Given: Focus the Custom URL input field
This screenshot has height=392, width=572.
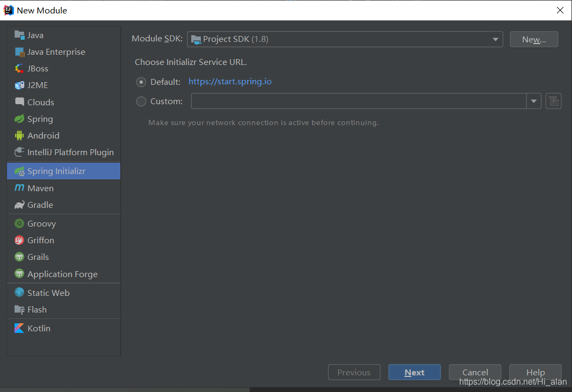Looking at the screenshot, I should 359,101.
